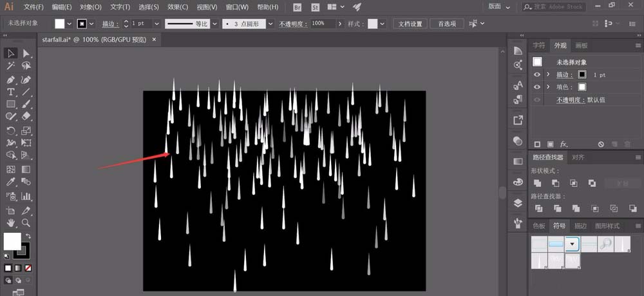The width and height of the screenshot is (644, 296).
Task: Activate the Type tool
Action: click(x=11, y=92)
